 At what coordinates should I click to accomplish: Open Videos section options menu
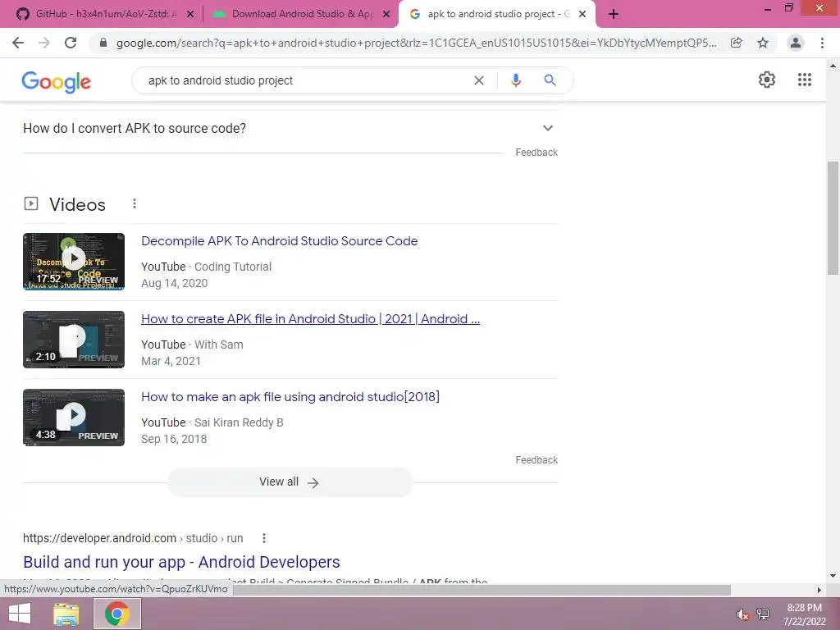[135, 203]
